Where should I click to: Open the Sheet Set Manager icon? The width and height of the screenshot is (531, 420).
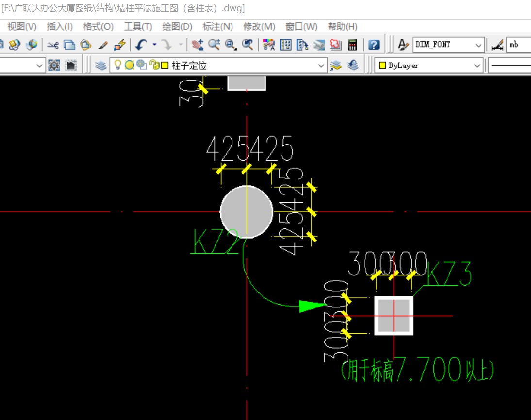[319, 45]
